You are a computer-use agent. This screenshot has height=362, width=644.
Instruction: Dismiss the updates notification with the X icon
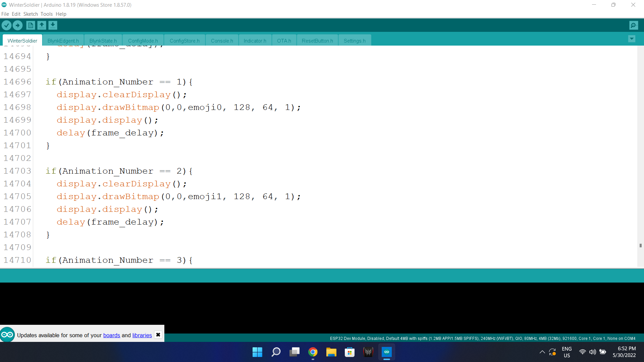coord(158,335)
